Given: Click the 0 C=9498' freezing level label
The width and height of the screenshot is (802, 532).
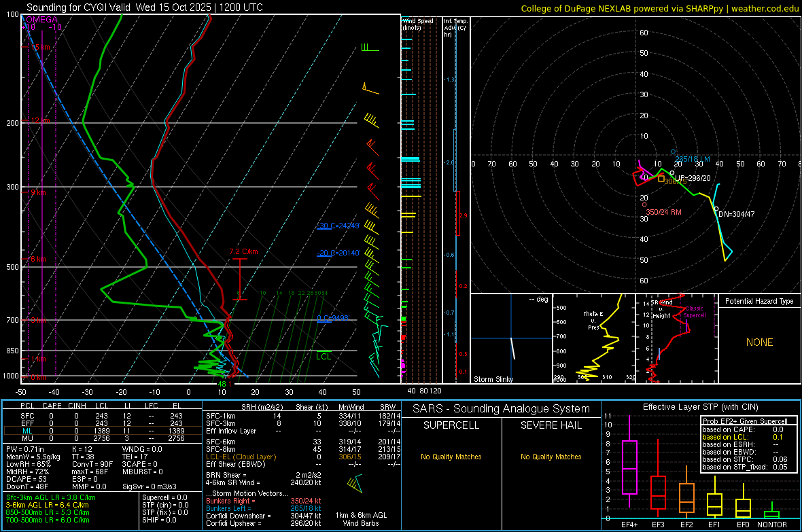Looking at the screenshot, I should click(333, 318).
